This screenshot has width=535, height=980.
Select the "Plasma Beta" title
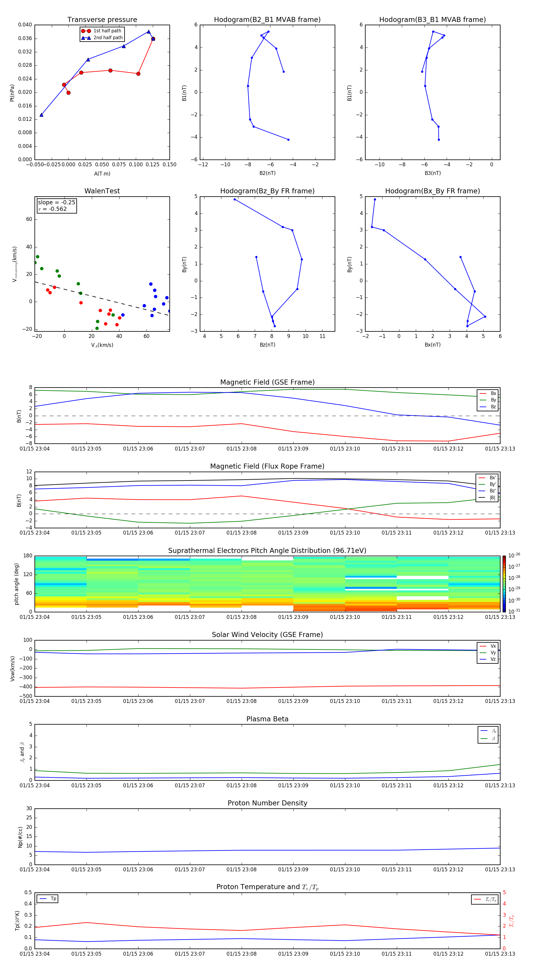point(267,719)
